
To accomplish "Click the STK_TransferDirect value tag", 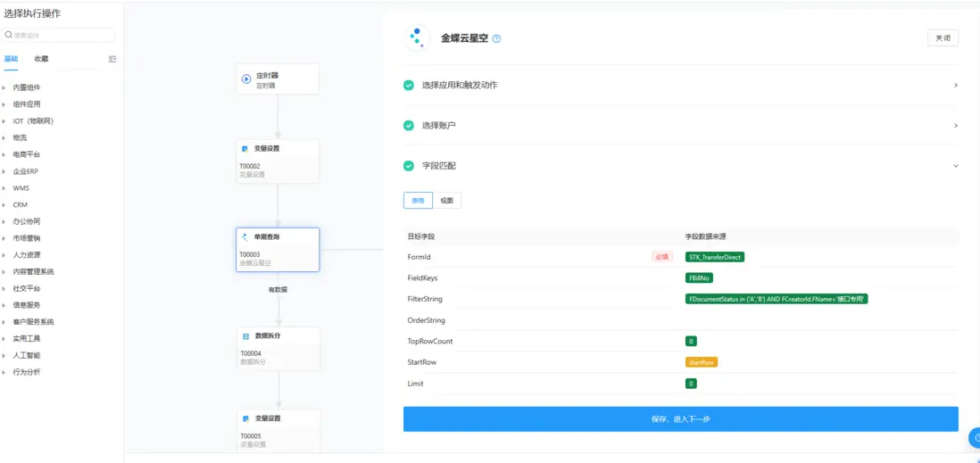I will point(715,257).
